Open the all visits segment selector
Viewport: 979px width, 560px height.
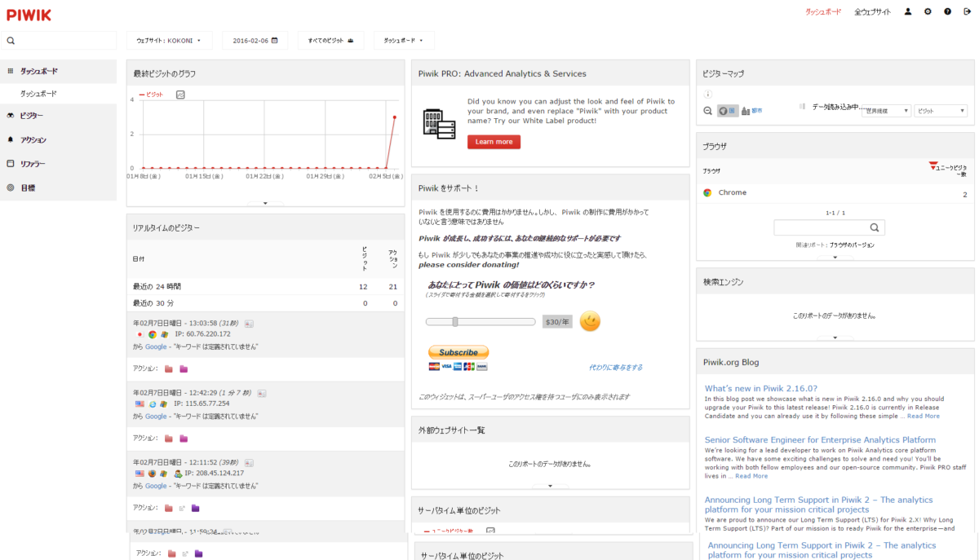point(330,41)
